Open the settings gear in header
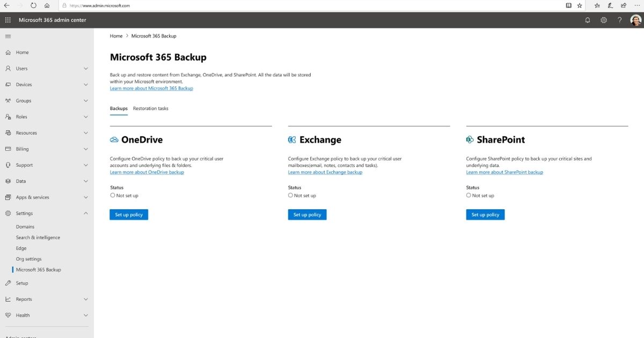 604,20
